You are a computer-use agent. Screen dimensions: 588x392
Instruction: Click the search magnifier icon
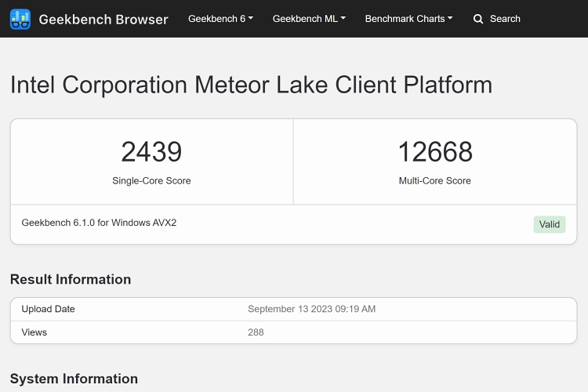tap(477, 19)
